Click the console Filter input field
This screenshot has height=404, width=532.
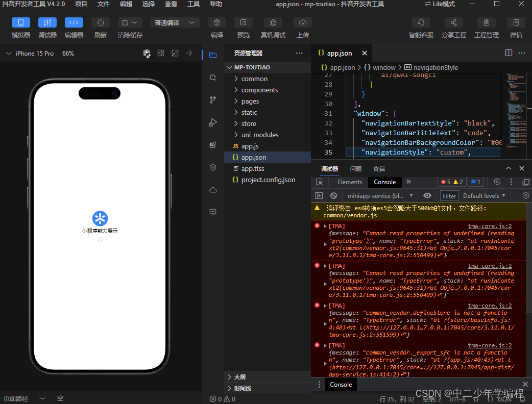pos(449,196)
